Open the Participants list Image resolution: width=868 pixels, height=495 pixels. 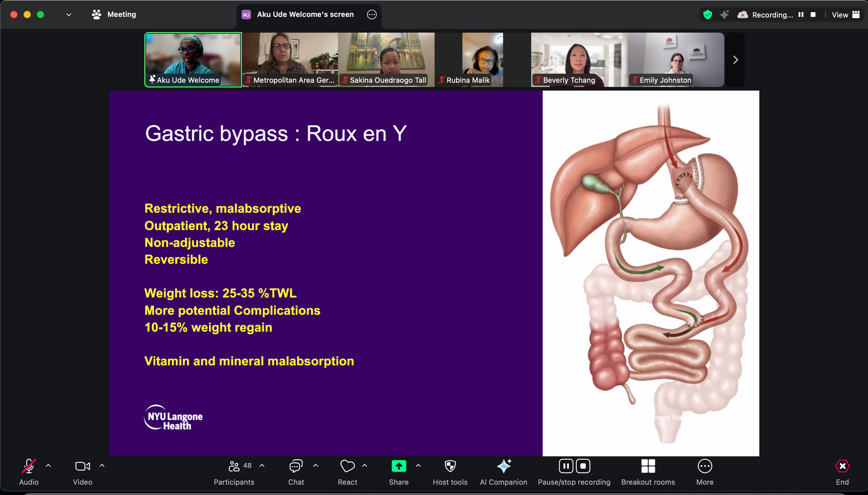(x=234, y=471)
